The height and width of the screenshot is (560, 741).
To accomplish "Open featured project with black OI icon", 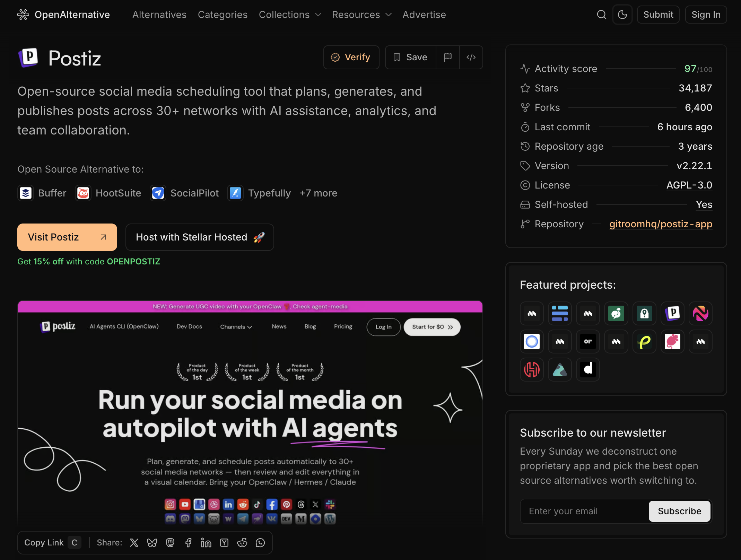I will coord(588,341).
